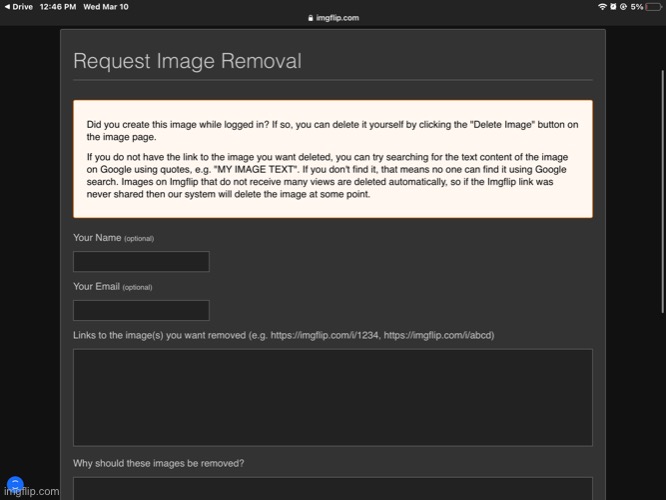The height and width of the screenshot is (500, 666).
Task: Tap the 5% battery percentage text
Action: [x=637, y=7]
